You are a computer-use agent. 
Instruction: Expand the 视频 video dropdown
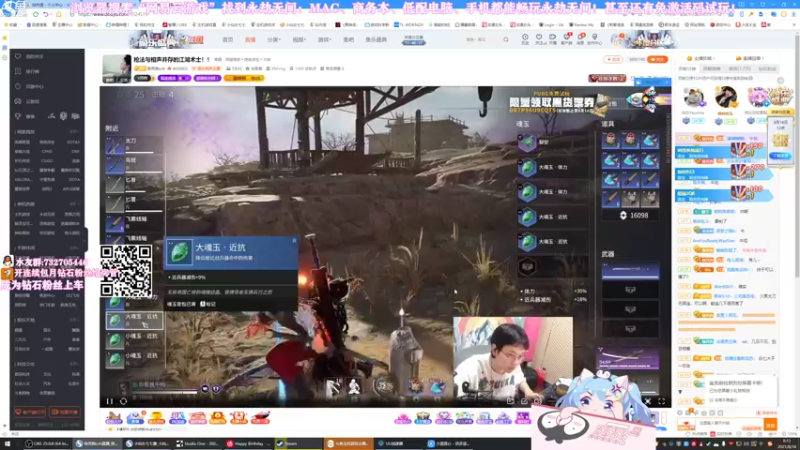pos(299,39)
